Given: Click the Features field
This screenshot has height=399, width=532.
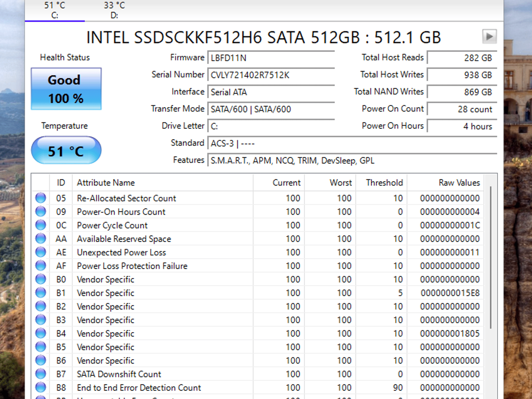Looking at the screenshot, I should 353,160.
